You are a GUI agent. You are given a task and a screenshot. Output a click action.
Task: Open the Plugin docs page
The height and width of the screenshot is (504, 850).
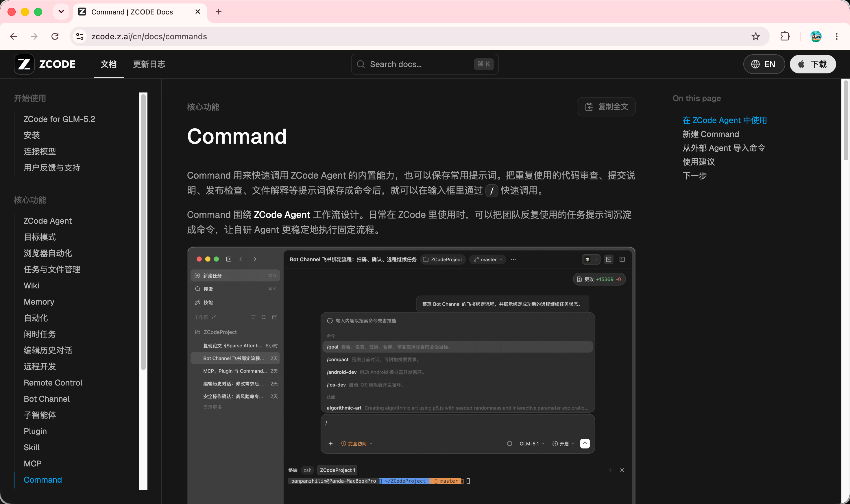35,431
